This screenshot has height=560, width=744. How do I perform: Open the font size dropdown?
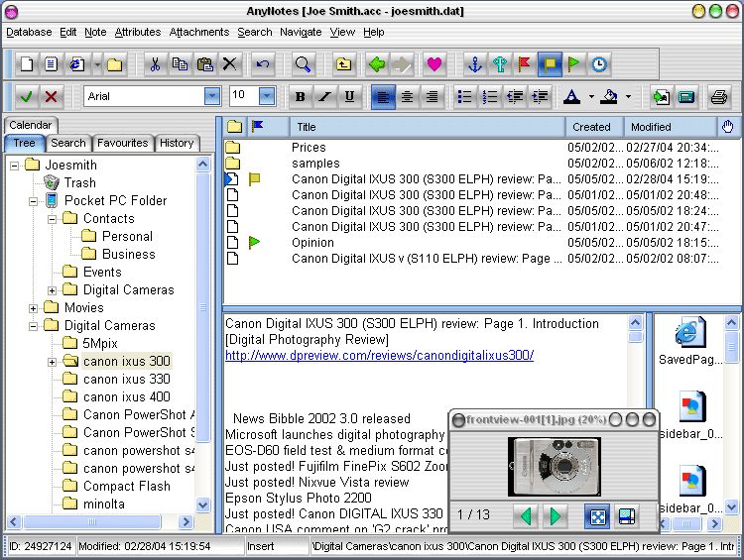[x=267, y=96]
